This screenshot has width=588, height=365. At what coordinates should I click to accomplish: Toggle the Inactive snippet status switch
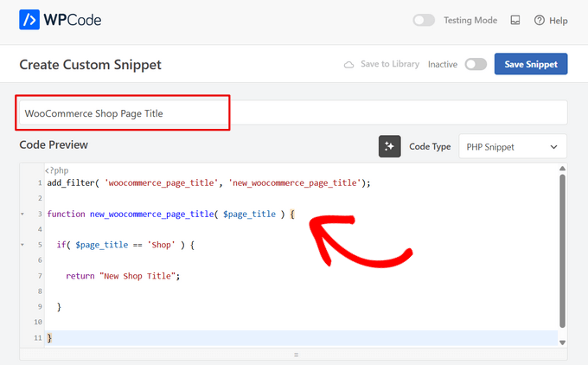476,64
